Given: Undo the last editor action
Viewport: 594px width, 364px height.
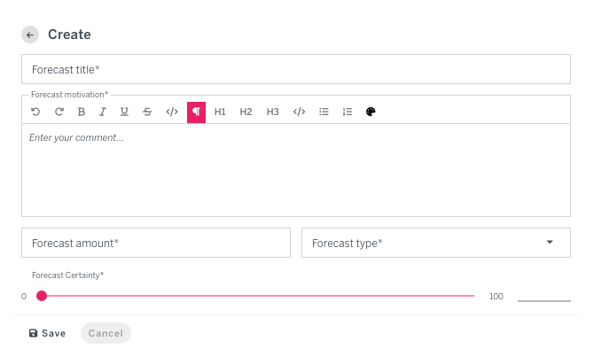Looking at the screenshot, I should pos(35,112).
